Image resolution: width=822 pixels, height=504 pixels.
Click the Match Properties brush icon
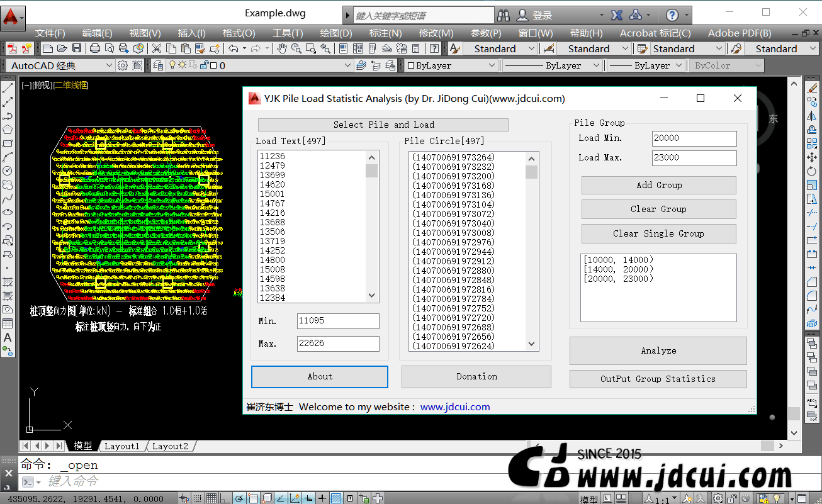coord(200,48)
